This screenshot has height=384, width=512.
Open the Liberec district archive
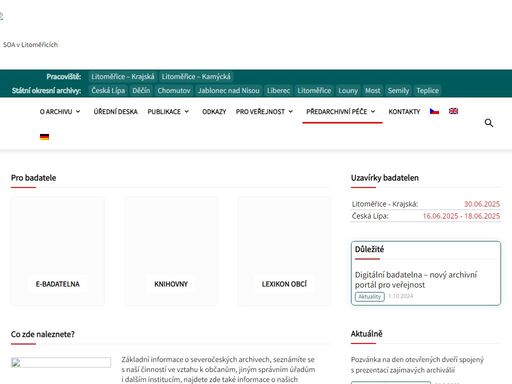(278, 91)
